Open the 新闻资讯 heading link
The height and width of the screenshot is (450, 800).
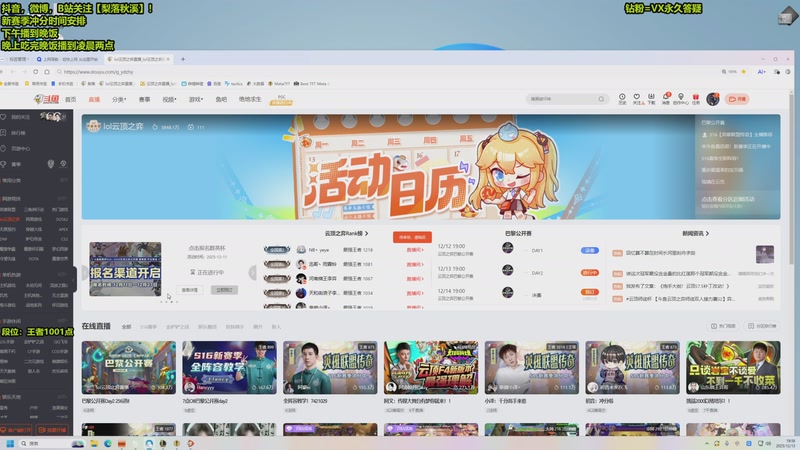click(695, 233)
